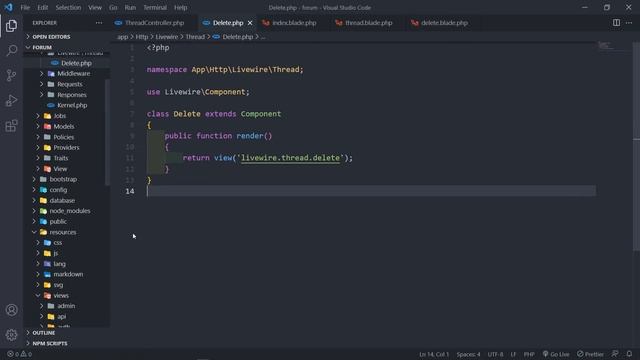Expand the database folder

pos(62,200)
